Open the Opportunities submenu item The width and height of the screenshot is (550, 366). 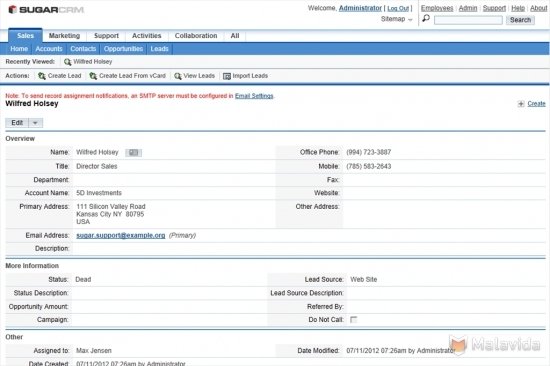(x=123, y=49)
